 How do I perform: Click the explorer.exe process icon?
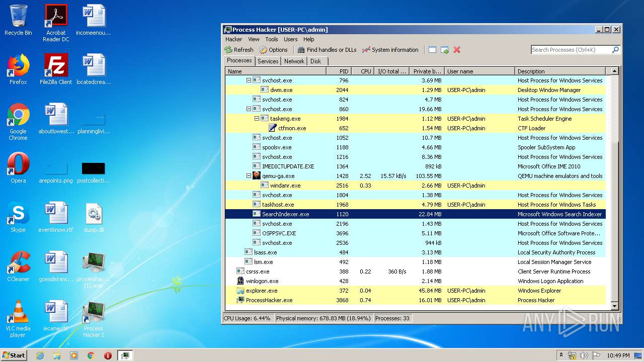pos(240,291)
